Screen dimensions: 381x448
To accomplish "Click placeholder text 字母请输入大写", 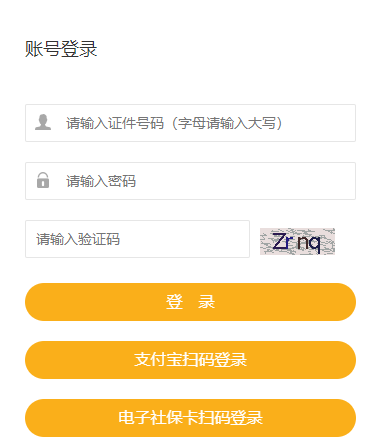I will pos(227,123).
